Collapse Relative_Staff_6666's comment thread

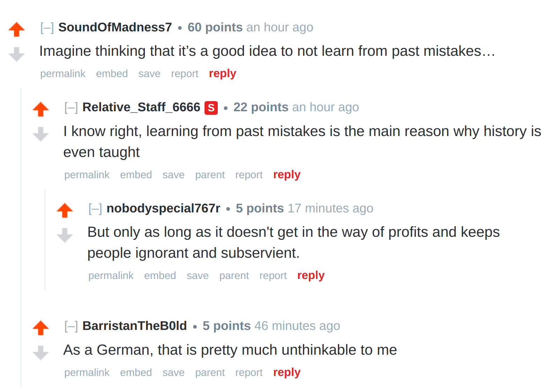click(71, 107)
